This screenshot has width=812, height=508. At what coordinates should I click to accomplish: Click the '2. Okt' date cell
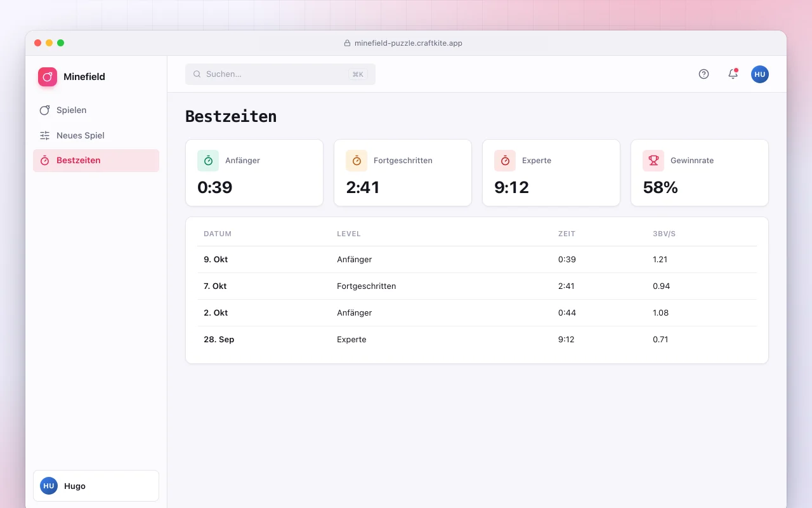216,313
